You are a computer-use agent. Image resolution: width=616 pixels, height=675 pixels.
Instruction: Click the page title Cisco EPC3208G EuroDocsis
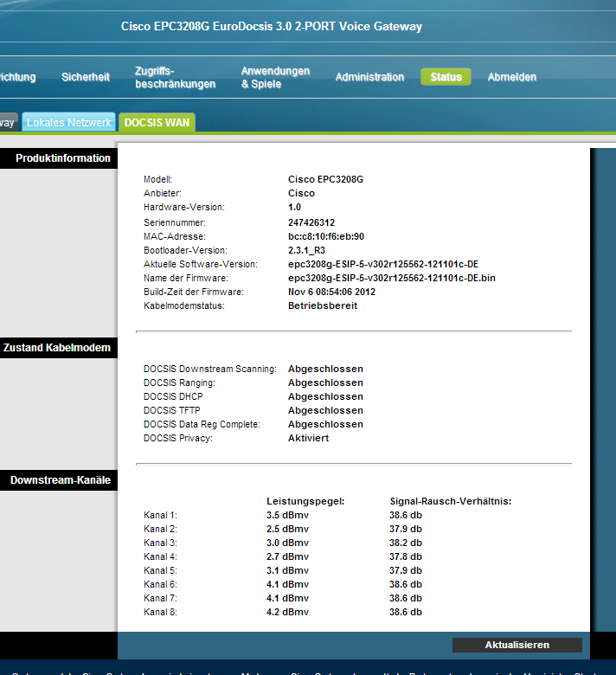pyautogui.click(x=271, y=27)
